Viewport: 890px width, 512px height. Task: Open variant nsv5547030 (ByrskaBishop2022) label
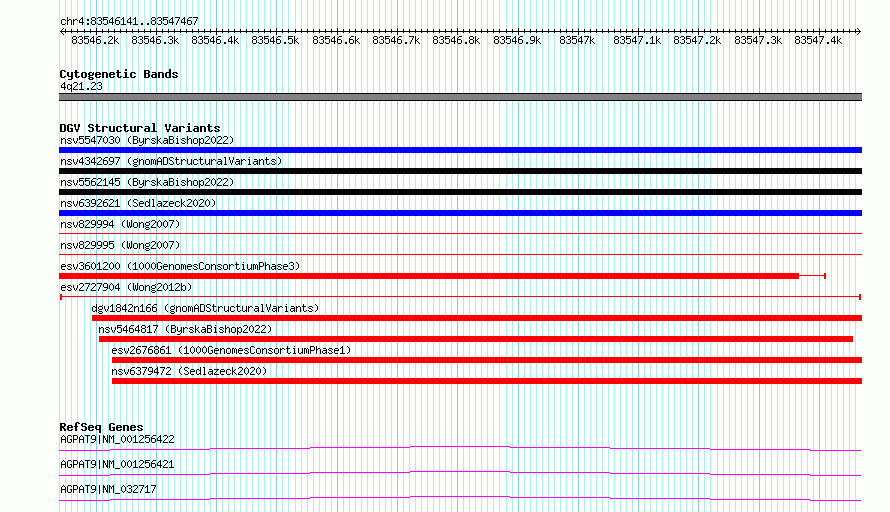(147, 140)
